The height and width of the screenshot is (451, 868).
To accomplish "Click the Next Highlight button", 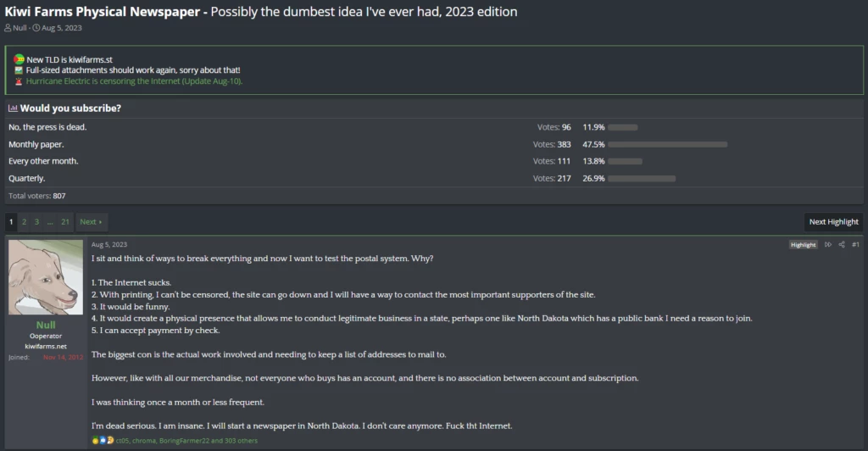I will pos(833,222).
